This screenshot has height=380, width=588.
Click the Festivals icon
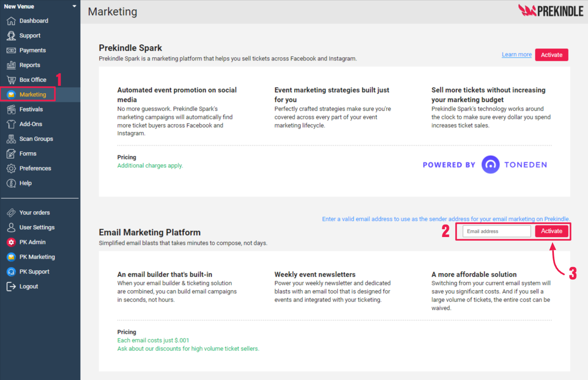click(11, 109)
